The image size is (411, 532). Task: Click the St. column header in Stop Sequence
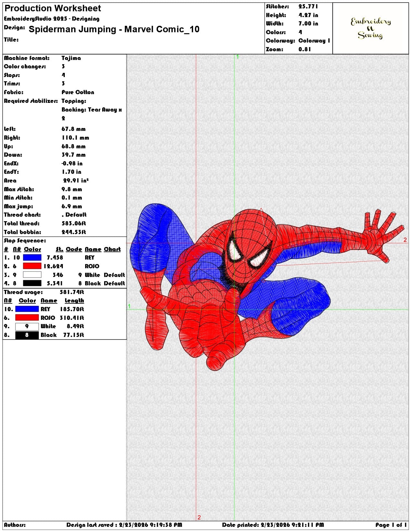(59, 249)
